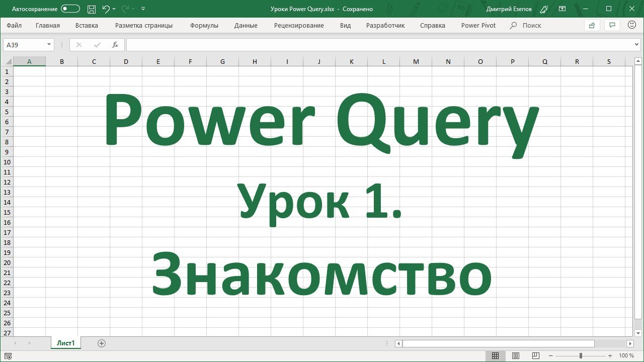Switch to Normal view icon
Image resolution: width=644 pixels, height=362 pixels.
click(495, 356)
